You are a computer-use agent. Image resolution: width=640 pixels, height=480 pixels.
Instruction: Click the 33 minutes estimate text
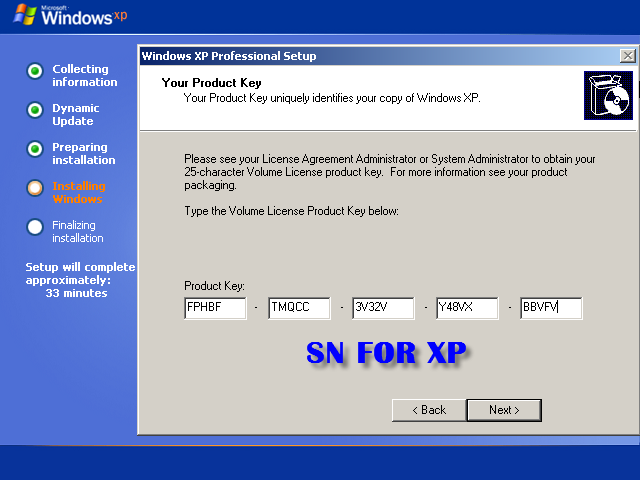76,293
